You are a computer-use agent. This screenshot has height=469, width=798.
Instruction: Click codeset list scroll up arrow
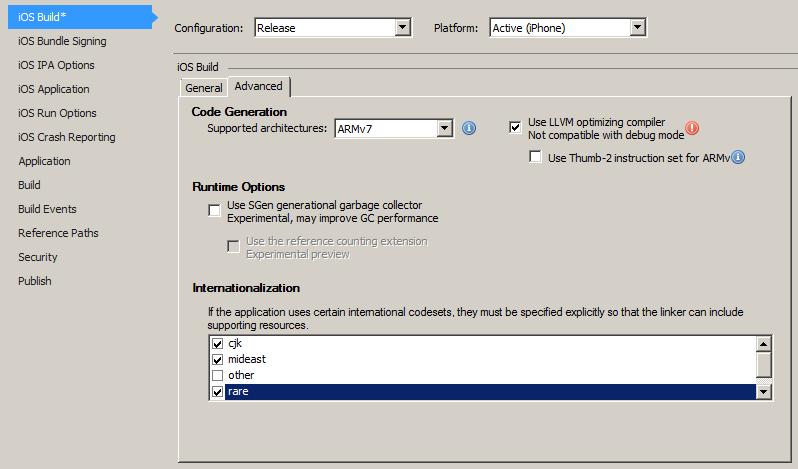[763, 344]
